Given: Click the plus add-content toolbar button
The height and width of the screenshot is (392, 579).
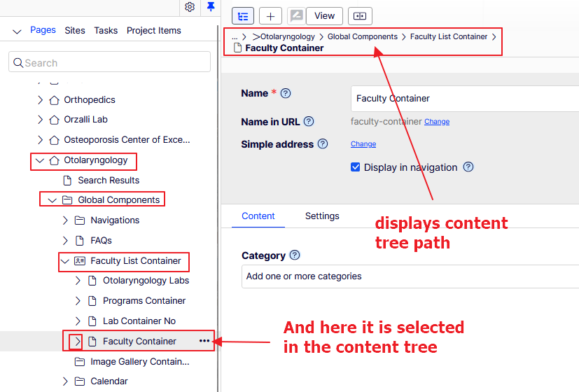Looking at the screenshot, I should pos(271,16).
